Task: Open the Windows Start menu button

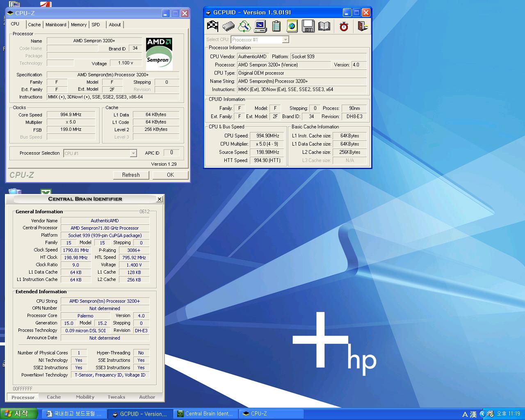Action: (x=19, y=414)
